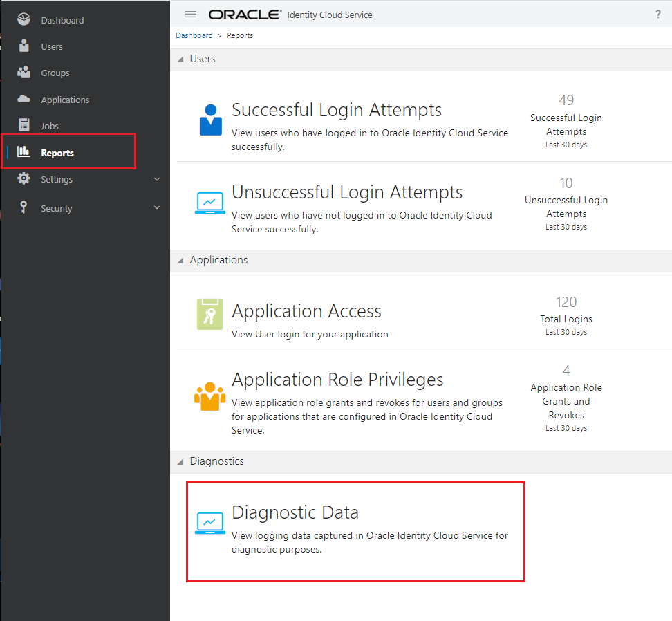Toggle the hamburger navigation menu icon

tap(191, 15)
